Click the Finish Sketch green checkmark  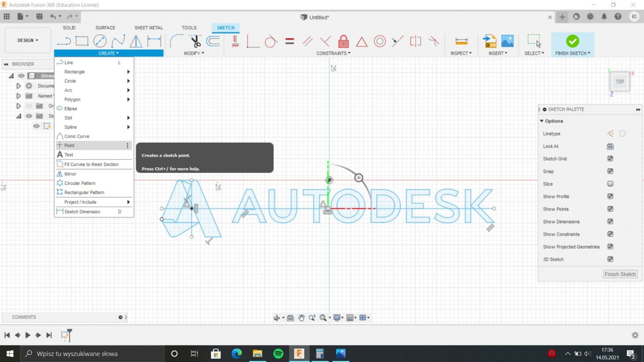[572, 41]
